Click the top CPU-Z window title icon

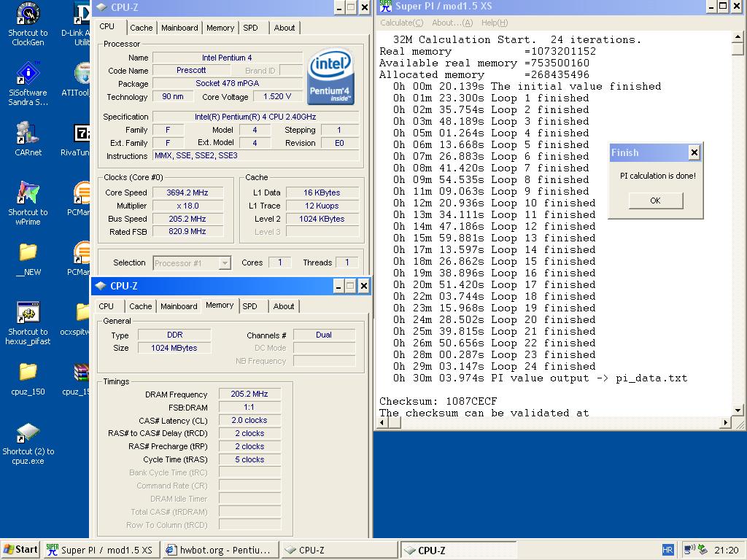tap(101, 7)
